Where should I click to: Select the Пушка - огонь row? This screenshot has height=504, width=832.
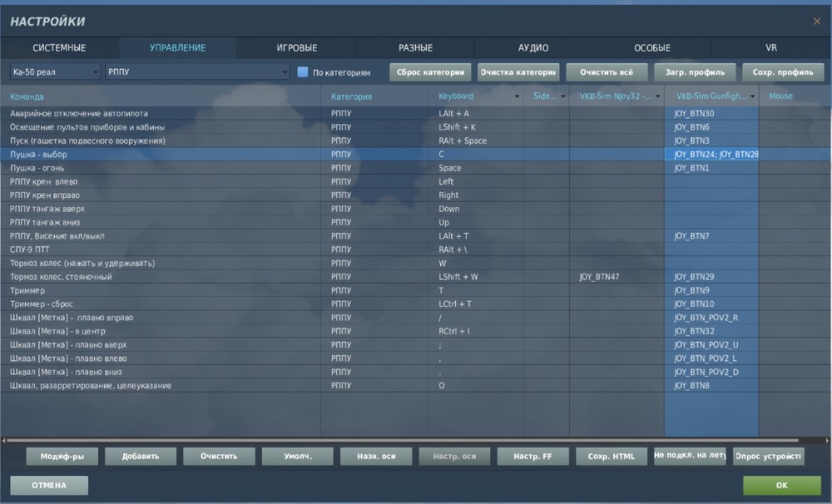(x=416, y=168)
